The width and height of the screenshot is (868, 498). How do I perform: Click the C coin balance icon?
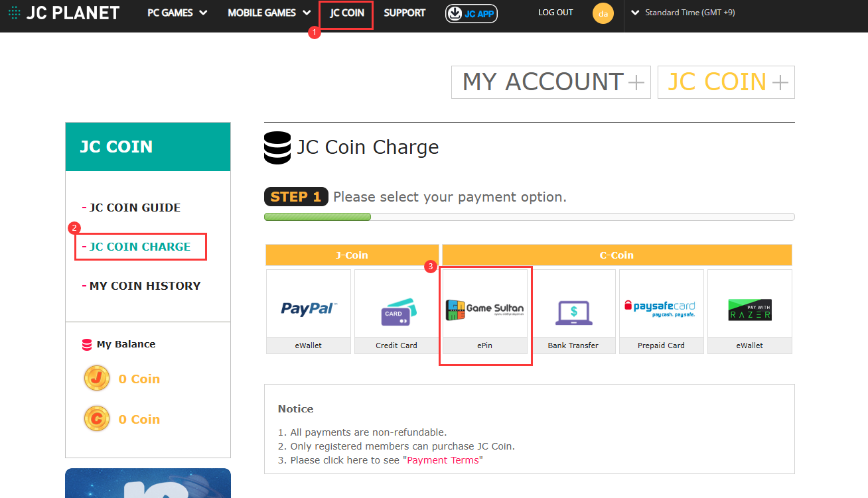coord(97,419)
